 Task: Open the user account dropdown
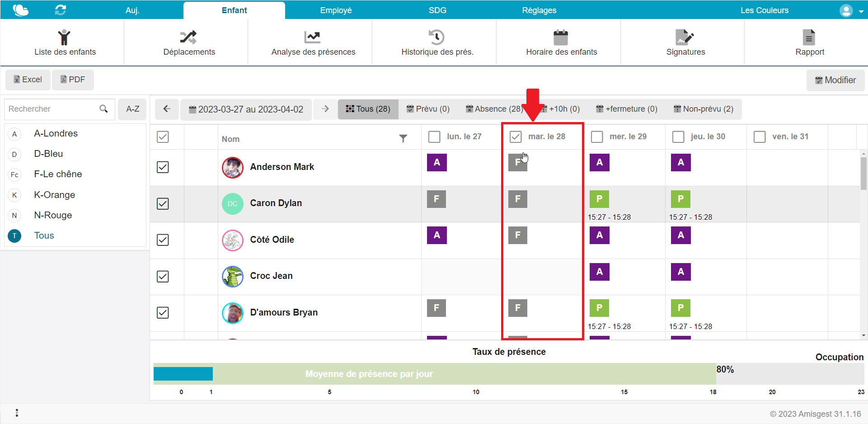tap(851, 10)
